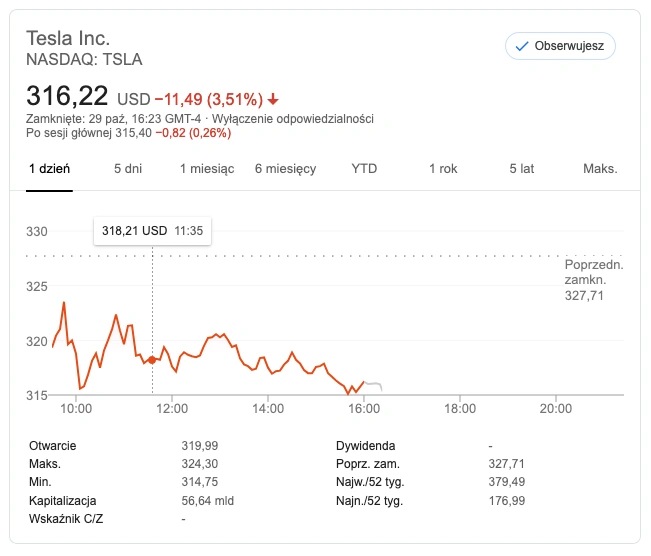Click the Wskaźnik C/Z label
This screenshot has width=651, height=556.
tap(66, 519)
